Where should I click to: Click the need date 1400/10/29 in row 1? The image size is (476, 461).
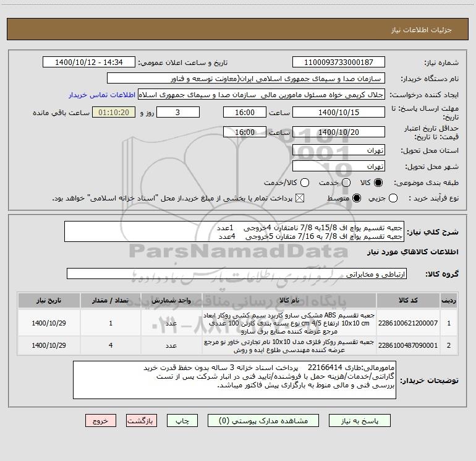49,323
